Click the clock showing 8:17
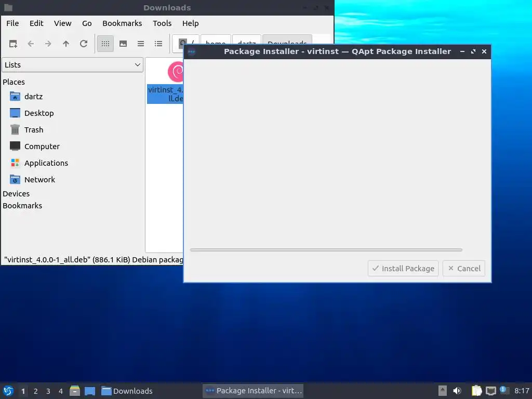The height and width of the screenshot is (399, 532). [x=522, y=391]
